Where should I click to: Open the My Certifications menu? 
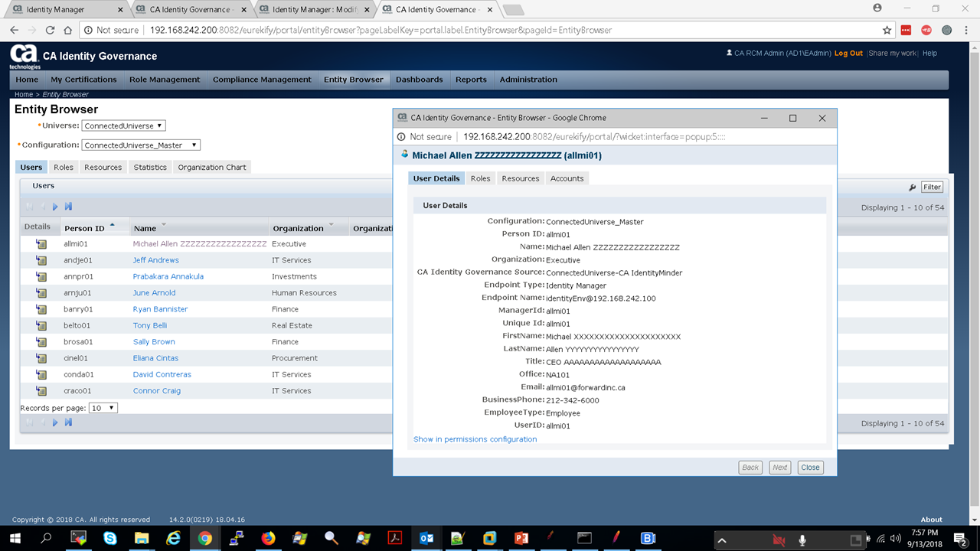tap(83, 80)
